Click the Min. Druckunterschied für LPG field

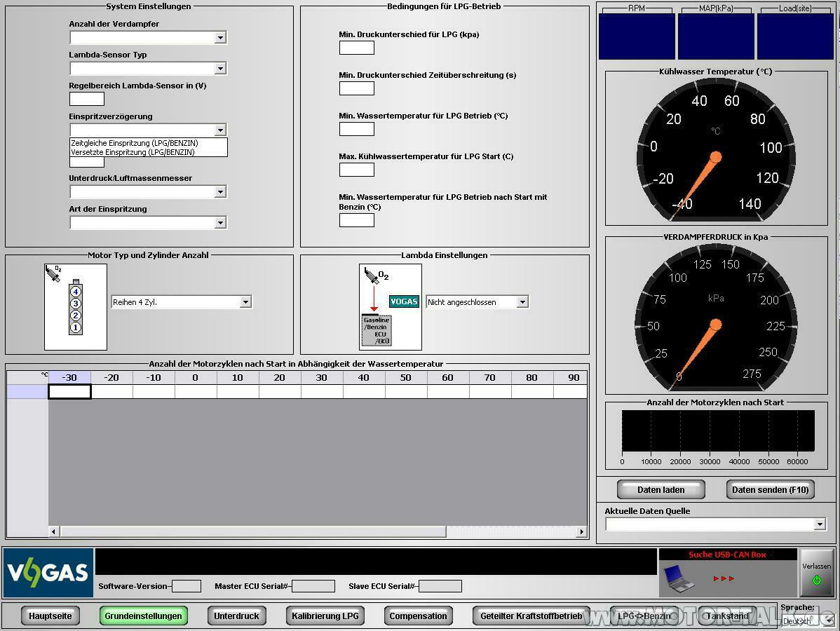click(x=356, y=48)
